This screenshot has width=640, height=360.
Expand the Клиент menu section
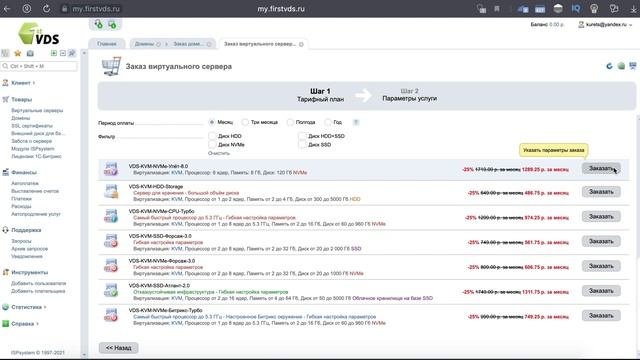(20, 83)
